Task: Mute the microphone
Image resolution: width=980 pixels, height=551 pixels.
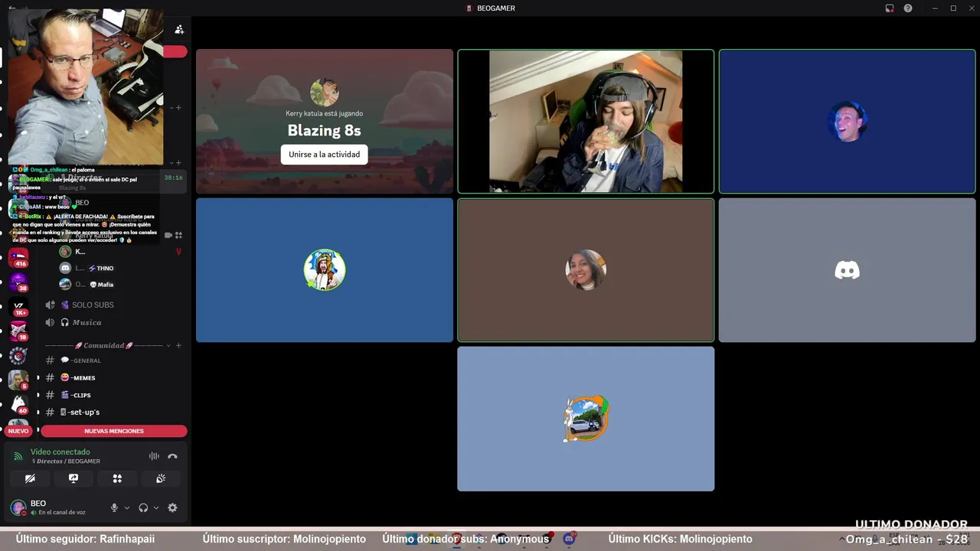Action: [x=114, y=507]
